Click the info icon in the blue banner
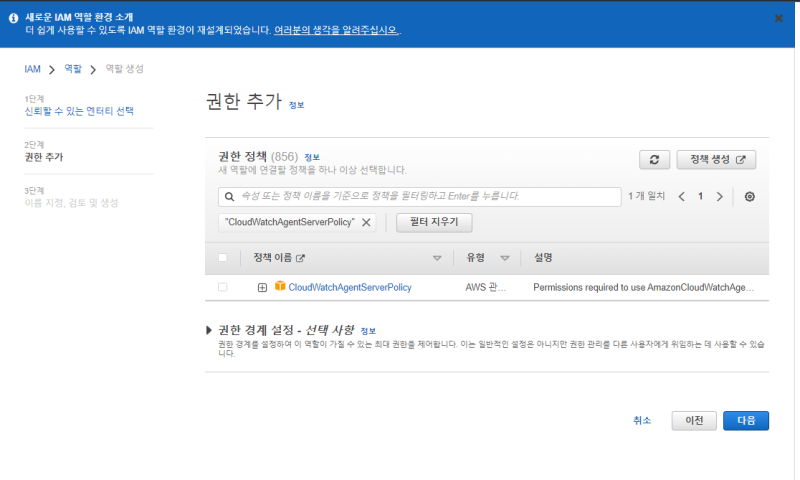The height and width of the screenshot is (480, 800). click(x=13, y=18)
